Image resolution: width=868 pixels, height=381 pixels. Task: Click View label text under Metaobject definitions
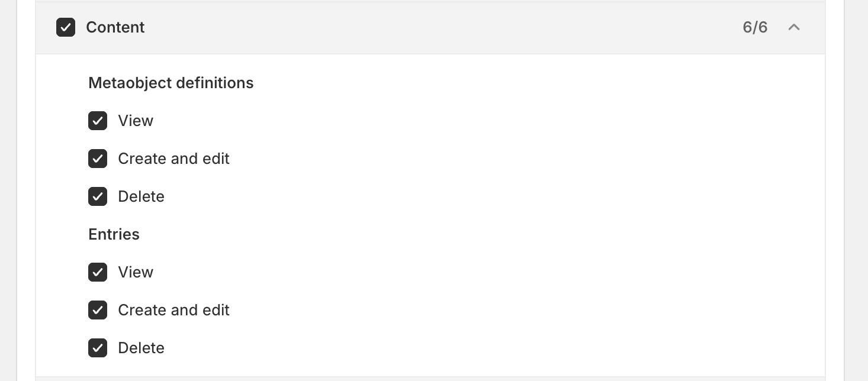tap(136, 121)
